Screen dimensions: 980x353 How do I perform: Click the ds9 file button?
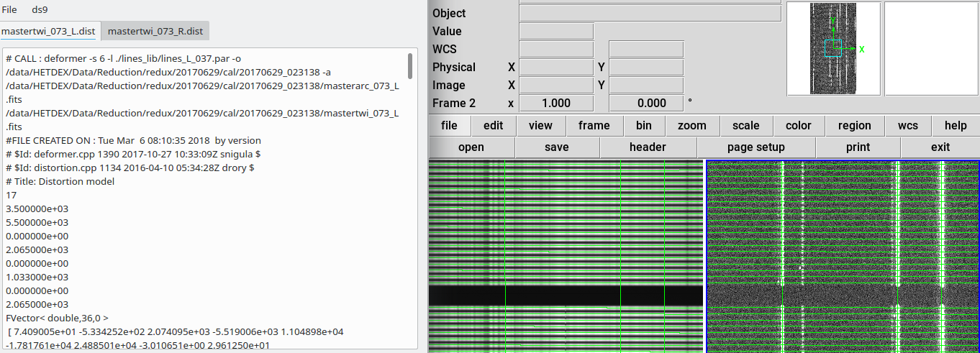click(x=450, y=126)
